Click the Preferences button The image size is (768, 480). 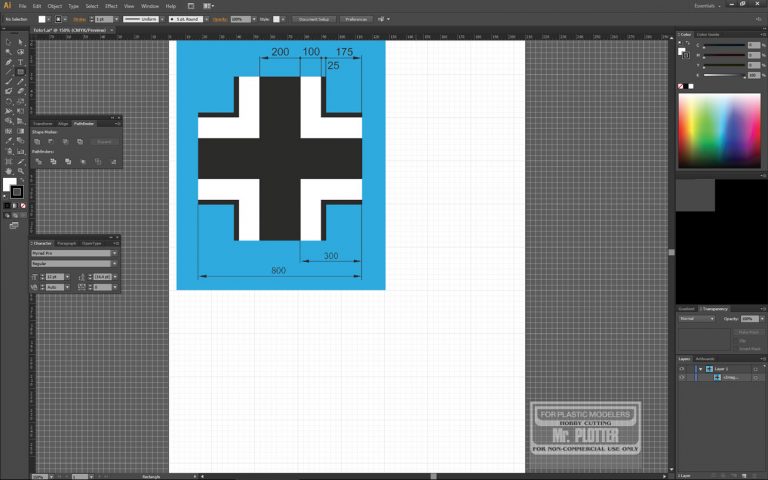tap(356, 19)
